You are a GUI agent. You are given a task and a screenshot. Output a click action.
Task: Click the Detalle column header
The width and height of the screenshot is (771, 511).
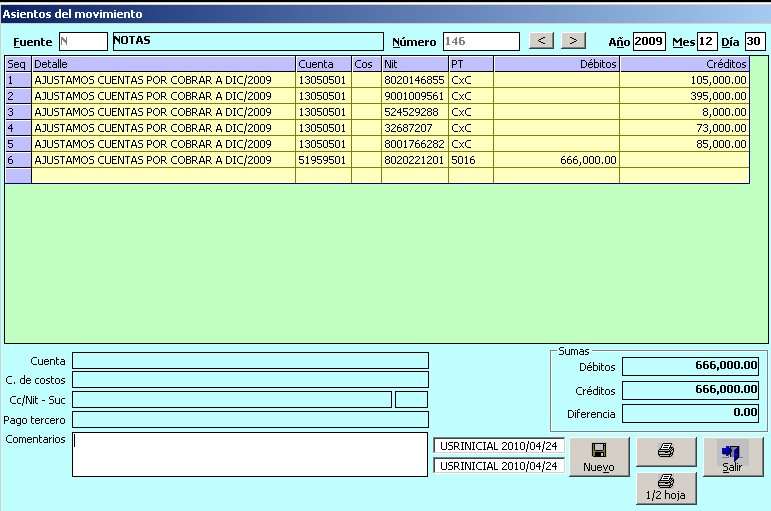164,64
